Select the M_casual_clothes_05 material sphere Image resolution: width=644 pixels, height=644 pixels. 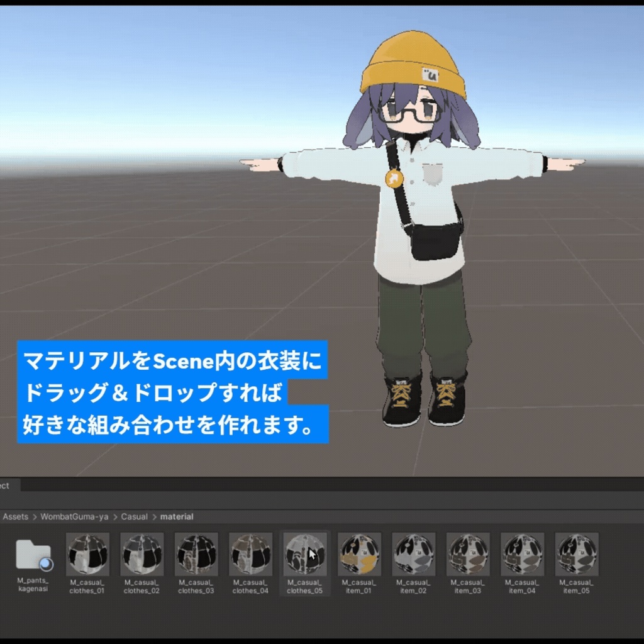[x=306, y=555]
